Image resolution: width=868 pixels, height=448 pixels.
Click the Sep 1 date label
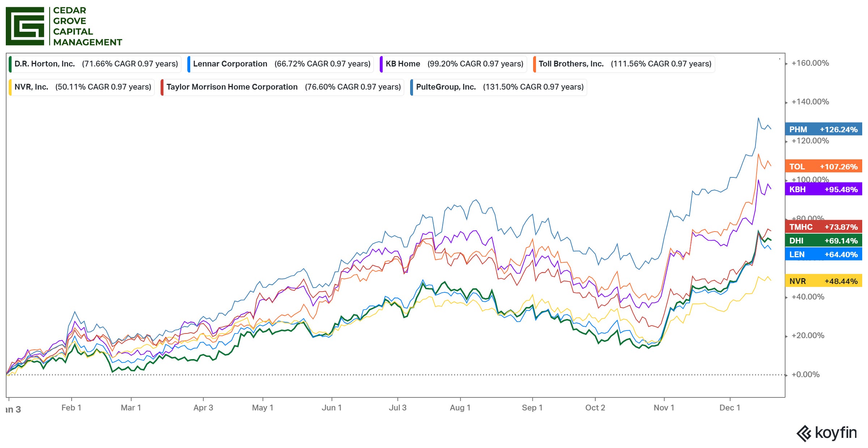click(x=532, y=408)
